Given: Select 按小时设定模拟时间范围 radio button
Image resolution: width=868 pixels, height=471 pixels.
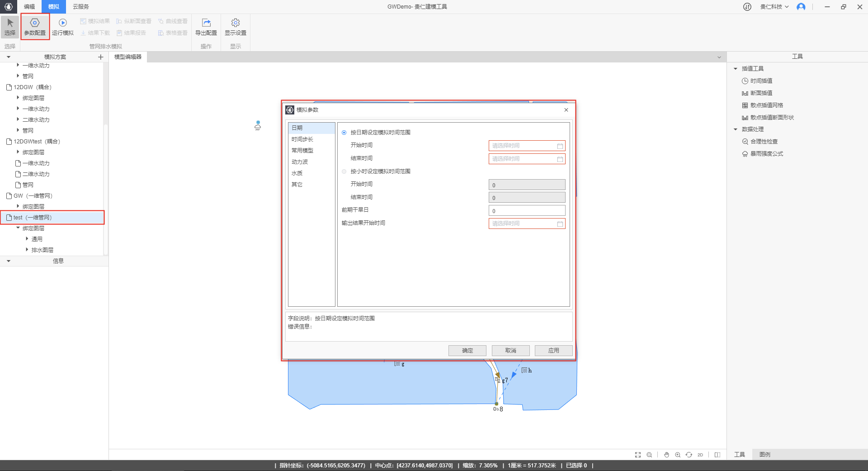Looking at the screenshot, I should (344, 171).
